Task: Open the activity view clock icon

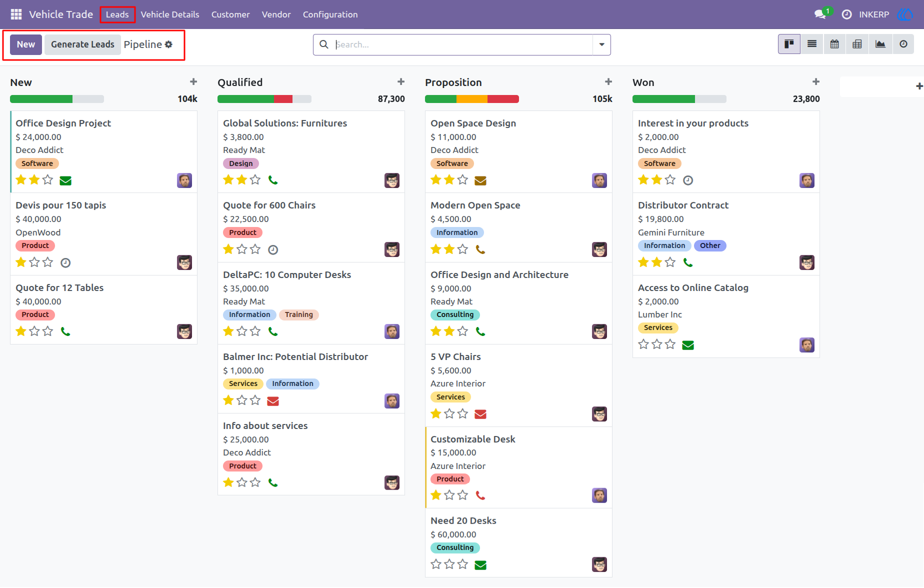Action: click(x=903, y=44)
